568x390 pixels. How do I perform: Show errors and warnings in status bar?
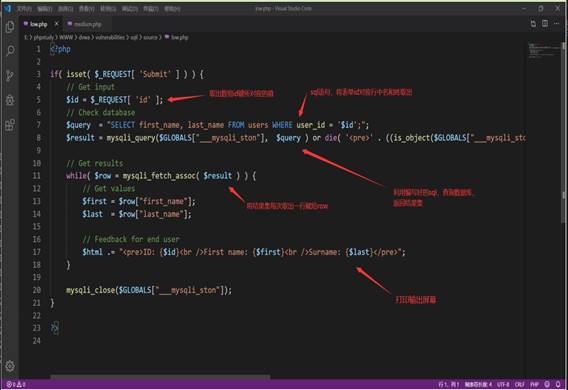tap(16, 384)
